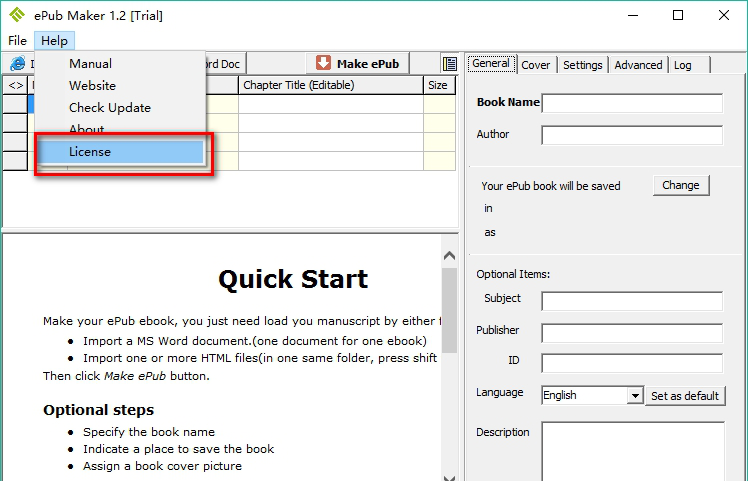
Task: Click the 'Optional Items:' label
Action: [x=513, y=274]
